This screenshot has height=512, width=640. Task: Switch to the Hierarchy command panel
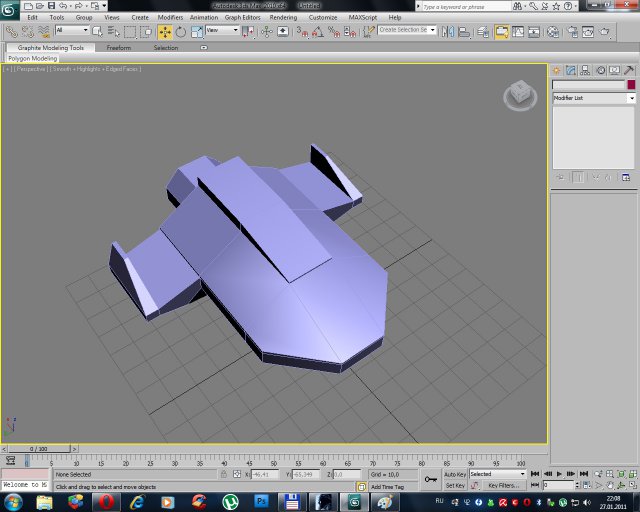point(586,70)
